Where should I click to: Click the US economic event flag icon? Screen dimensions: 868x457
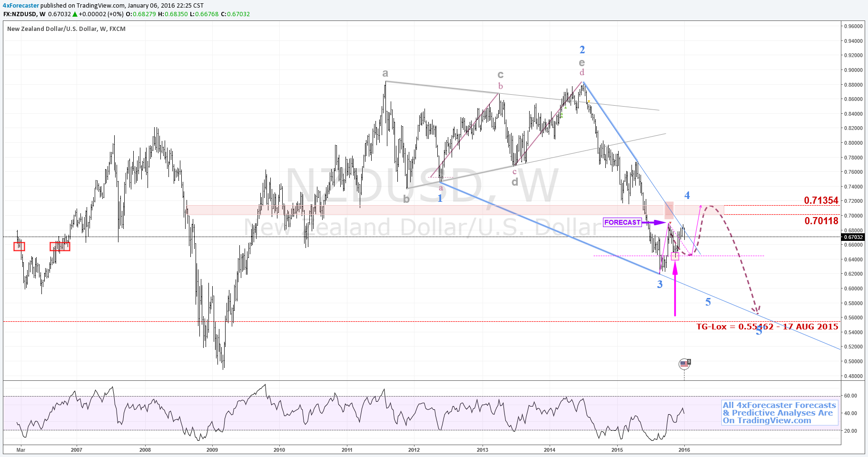(684, 364)
